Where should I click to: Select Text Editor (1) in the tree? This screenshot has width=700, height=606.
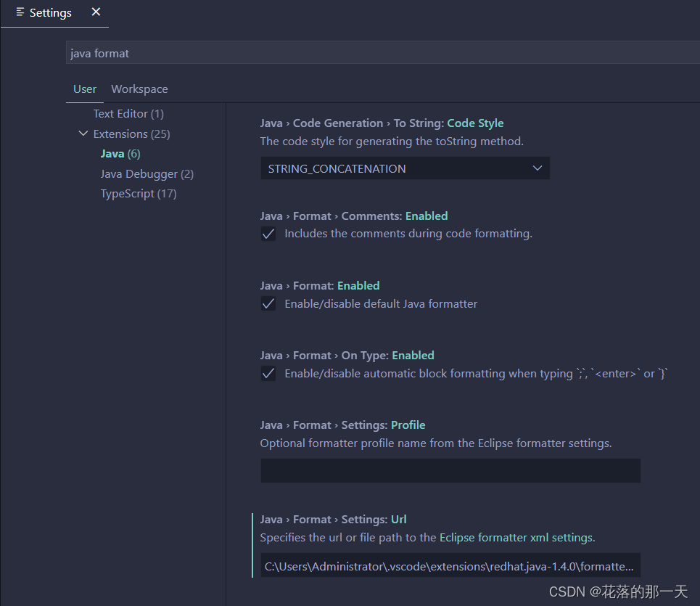point(128,114)
